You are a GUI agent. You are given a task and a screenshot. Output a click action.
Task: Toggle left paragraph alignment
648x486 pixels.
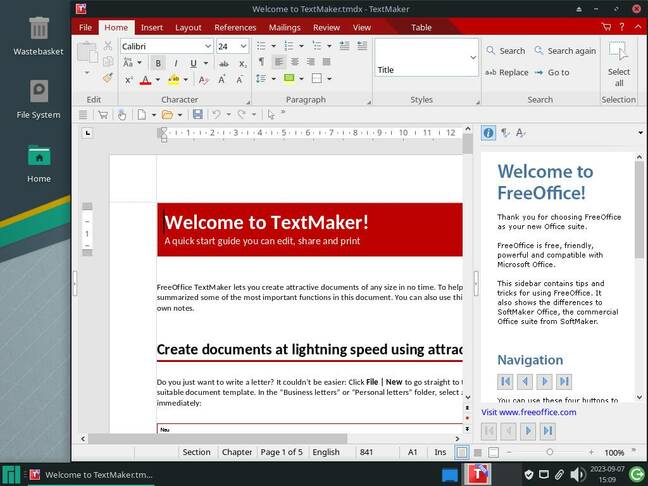(279, 62)
